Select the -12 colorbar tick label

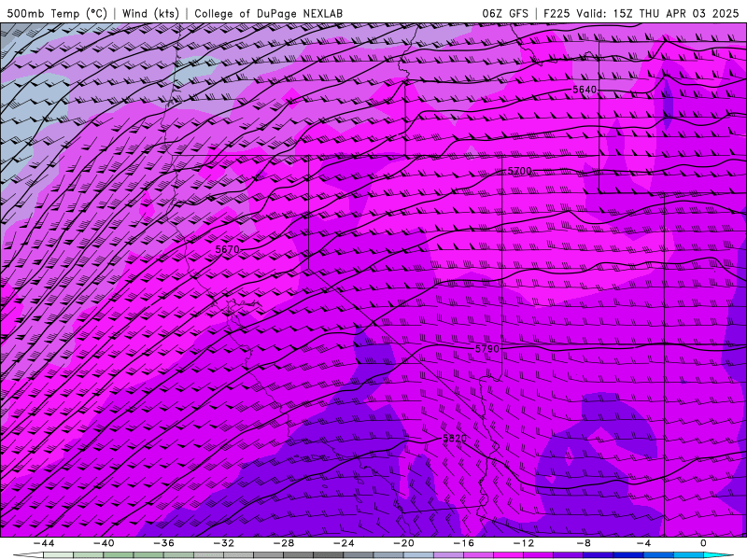524,543
